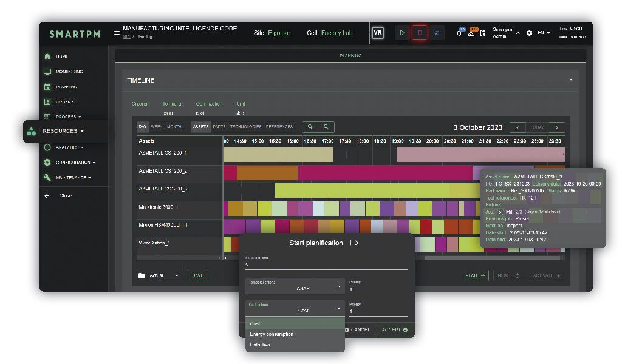Click Cancel in planification dialog
Image resolution: width=622 pixels, height=364 pixels.
(358, 330)
